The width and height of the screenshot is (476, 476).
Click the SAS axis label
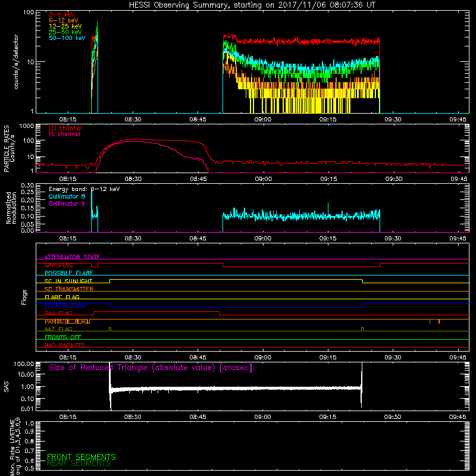[x=7, y=387]
